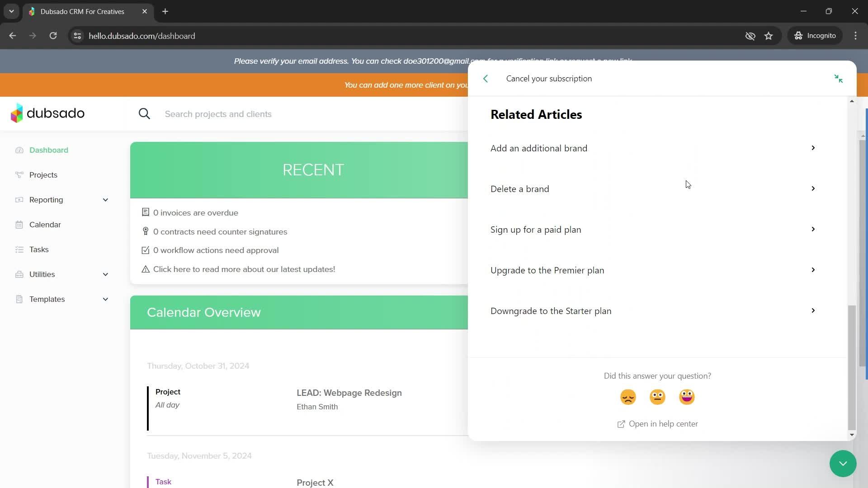This screenshot has width=868, height=488.
Task: Open the LEAD: Webpage Redesign project
Action: 349,393
